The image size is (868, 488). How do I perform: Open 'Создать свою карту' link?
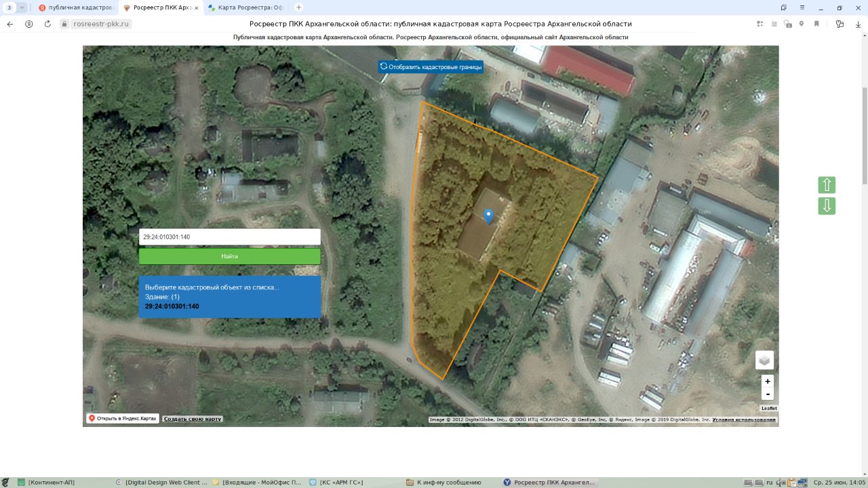(x=193, y=419)
